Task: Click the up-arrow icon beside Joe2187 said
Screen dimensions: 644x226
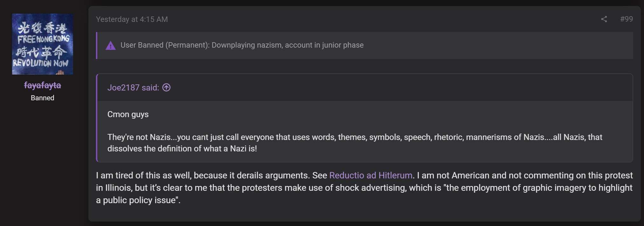Action: pyautogui.click(x=167, y=87)
